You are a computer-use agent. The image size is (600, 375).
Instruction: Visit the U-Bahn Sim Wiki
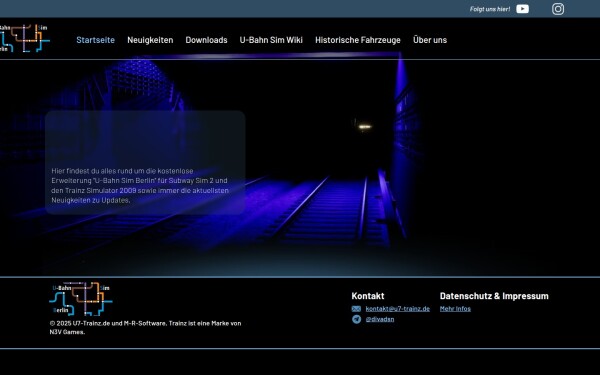pyautogui.click(x=271, y=40)
